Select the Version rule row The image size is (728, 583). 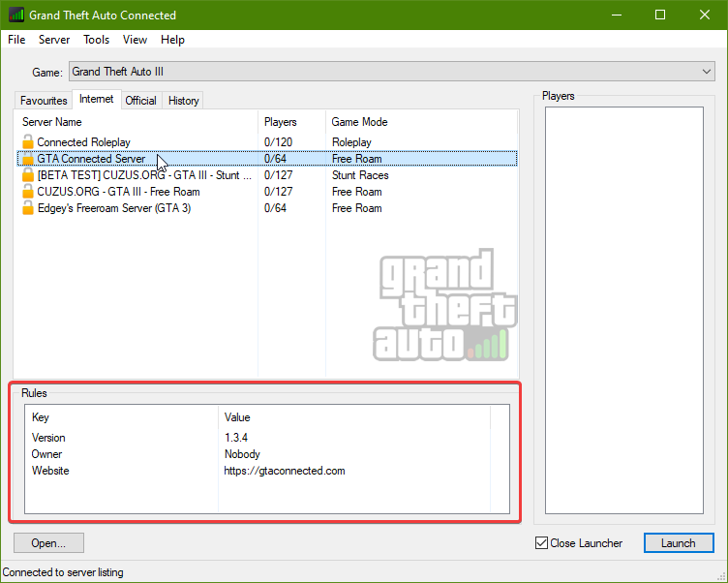[258, 438]
